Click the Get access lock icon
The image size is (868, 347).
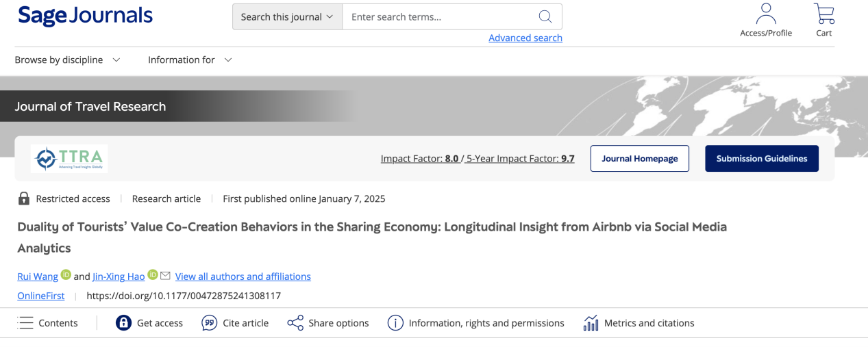pyautogui.click(x=123, y=323)
